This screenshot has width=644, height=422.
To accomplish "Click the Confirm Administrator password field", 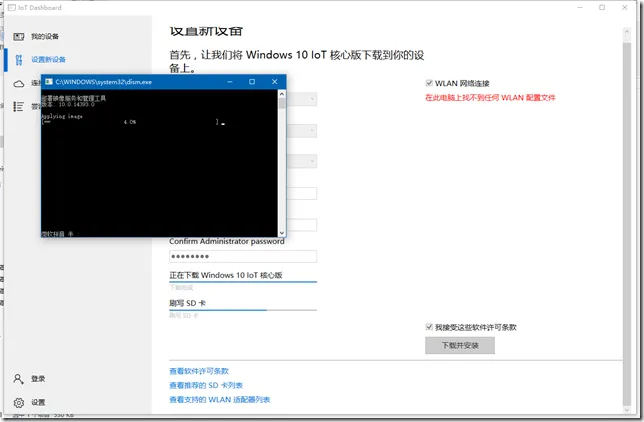I will pyautogui.click(x=243, y=256).
